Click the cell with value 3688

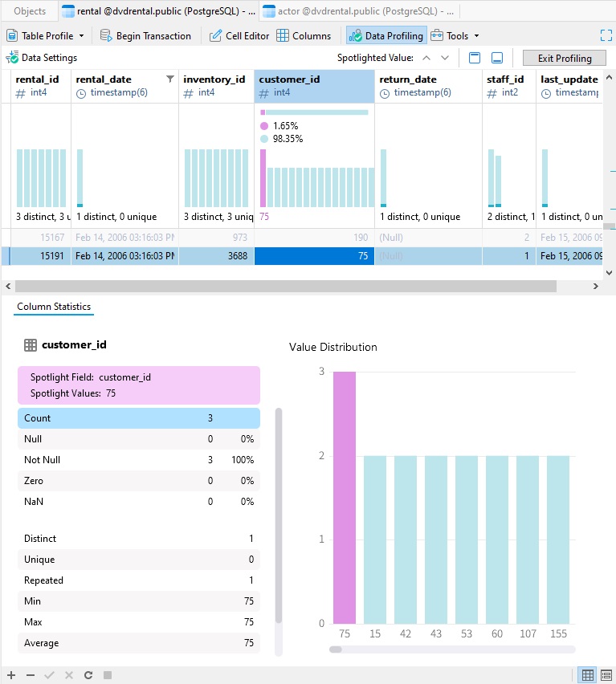(x=216, y=256)
